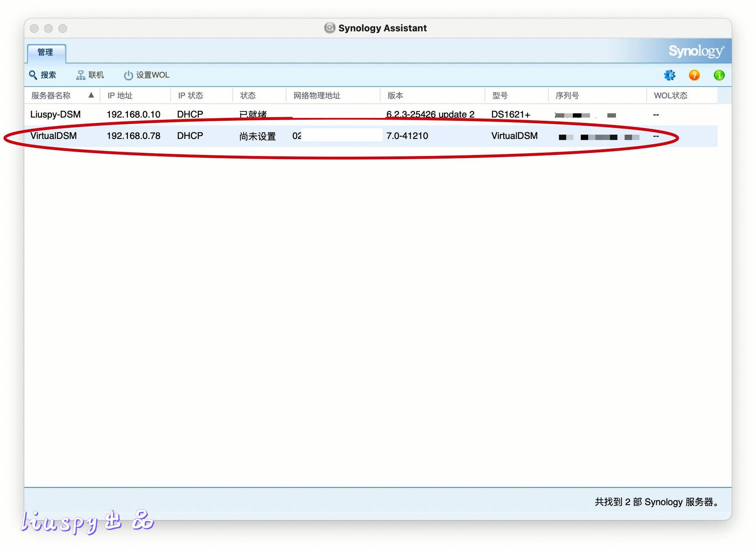Click the Synology Assistant title icon
The image size is (756, 550).
[x=330, y=28]
